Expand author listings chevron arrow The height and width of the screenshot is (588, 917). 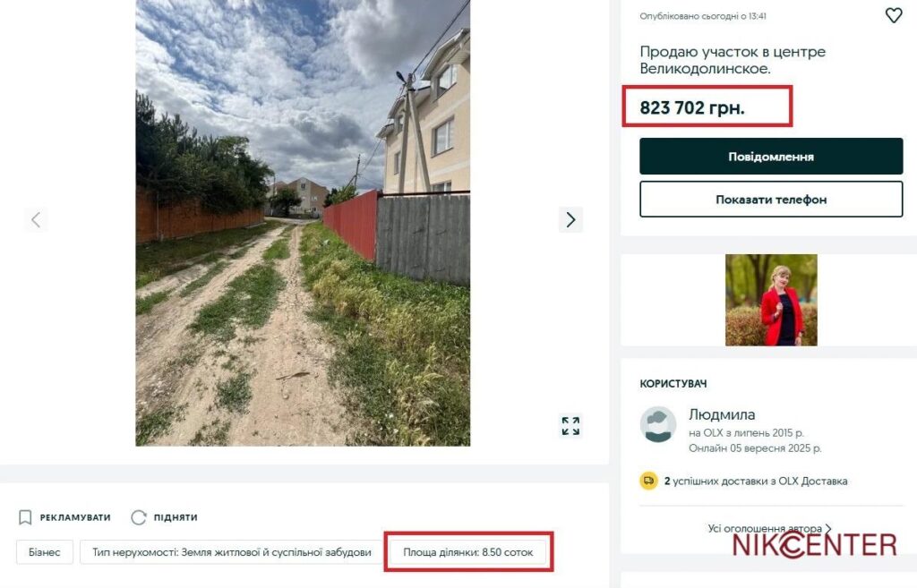tap(828, 529)
